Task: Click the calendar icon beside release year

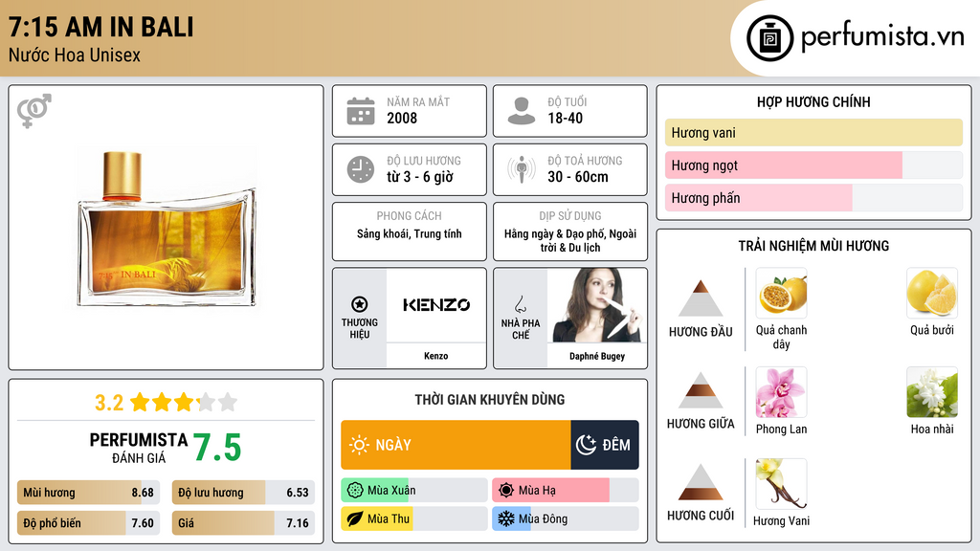Action: (x=361, y=111)
